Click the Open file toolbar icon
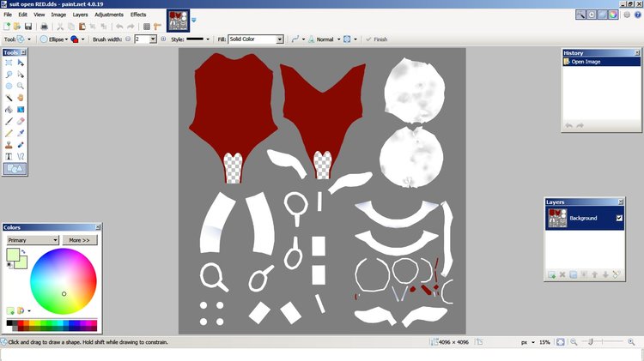644x361 pixels. coord(17,27)
